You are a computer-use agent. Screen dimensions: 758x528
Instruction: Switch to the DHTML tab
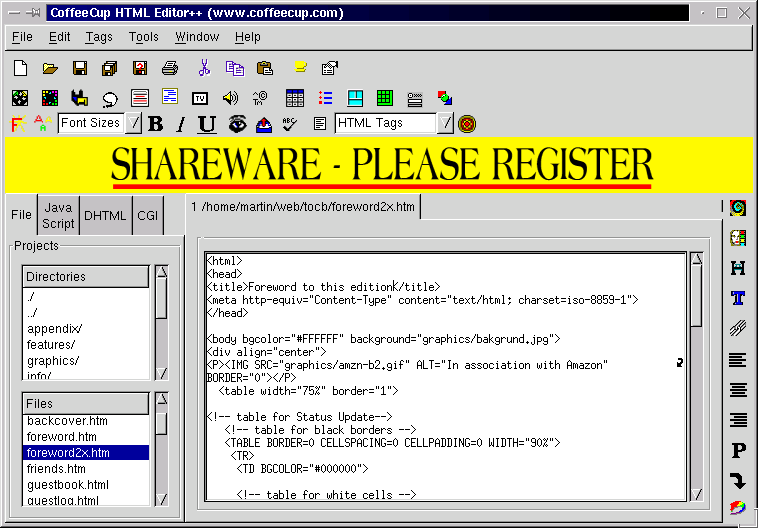pyautogui.click(x=105, y=215)
